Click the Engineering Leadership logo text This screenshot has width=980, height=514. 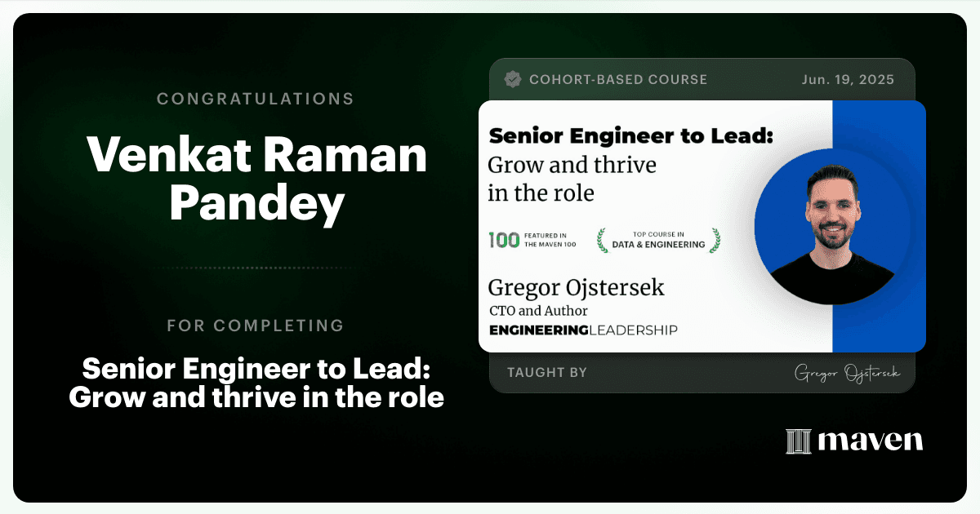(x=583, y=330)
